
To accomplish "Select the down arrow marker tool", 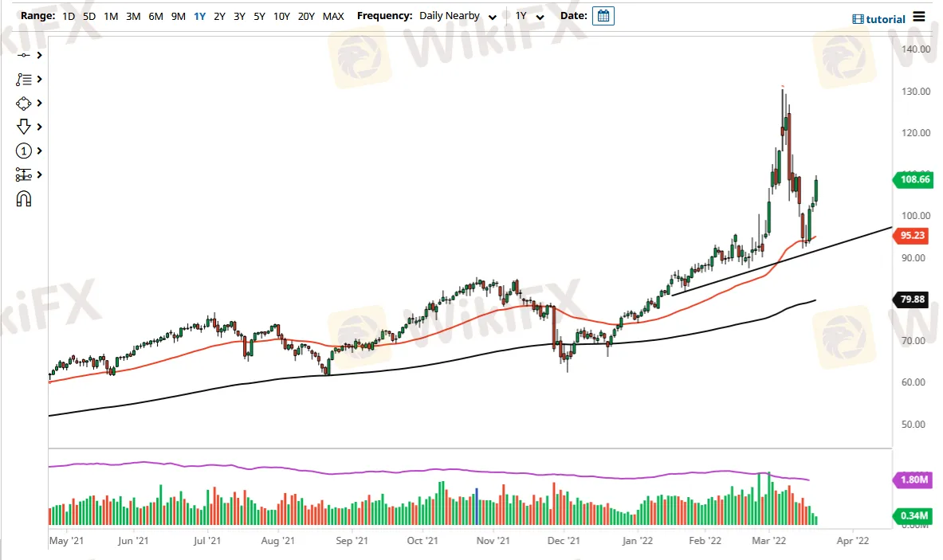I will [x=24, y=127].
